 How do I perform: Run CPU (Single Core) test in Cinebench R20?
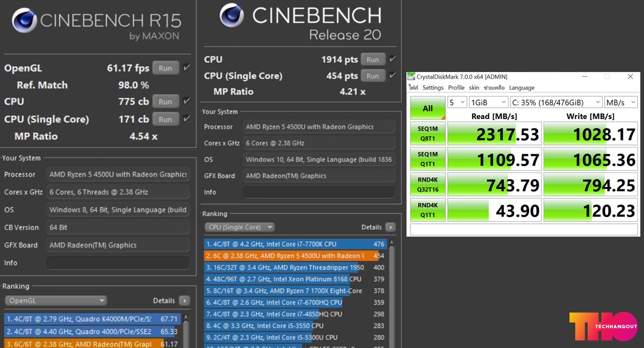click(373, 76)
